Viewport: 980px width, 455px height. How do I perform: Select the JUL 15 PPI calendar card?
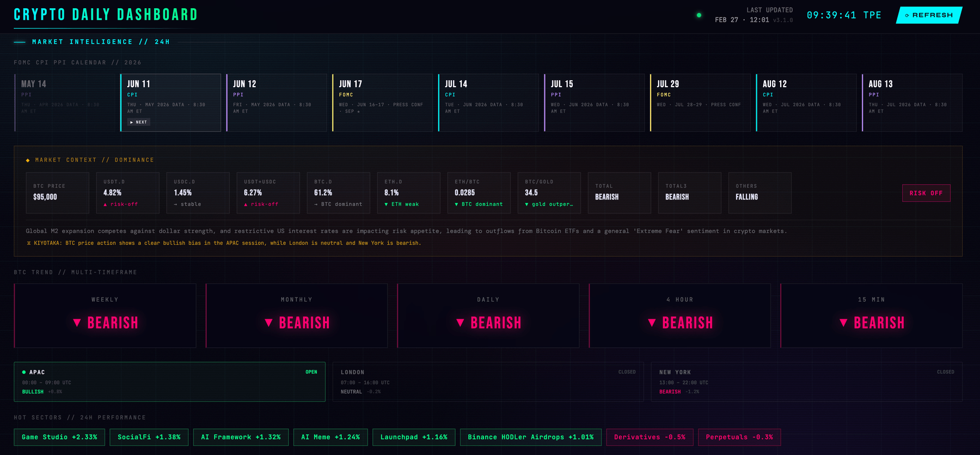click(594, 102)
